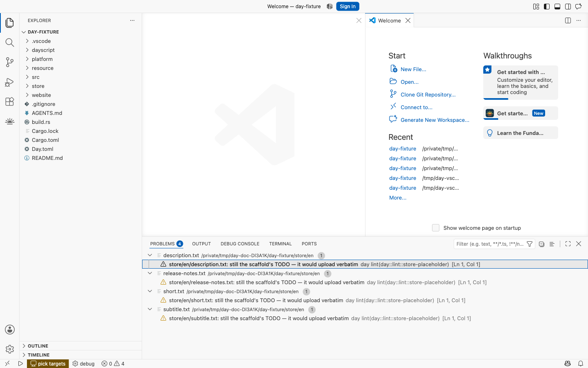Expand the store folder

click(27, 86)
